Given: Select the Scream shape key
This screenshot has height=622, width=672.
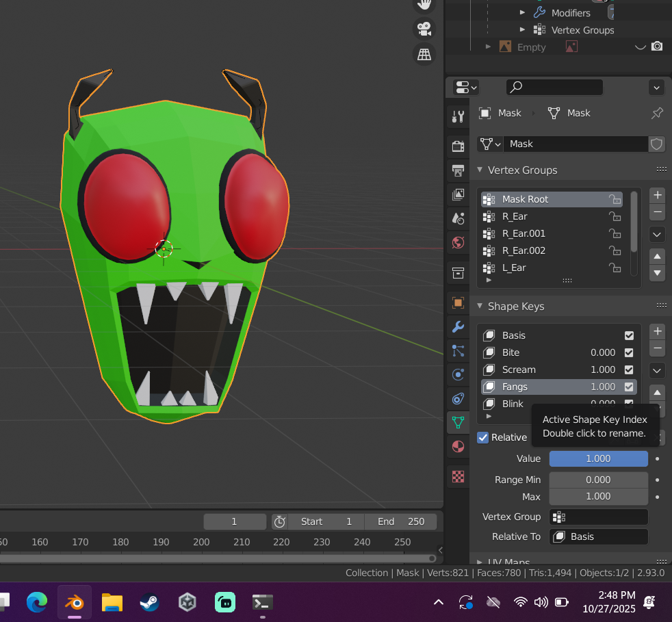Looking at the screenshot, I should pos(519,370).
